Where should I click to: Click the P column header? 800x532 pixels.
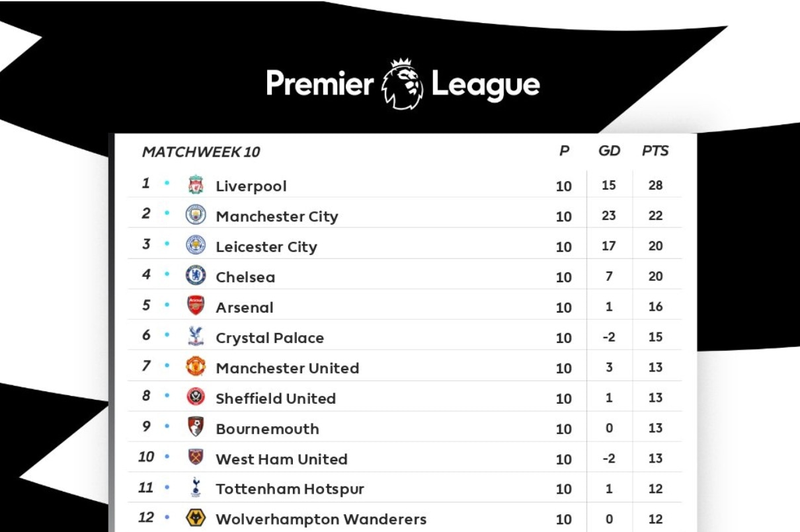564,151
